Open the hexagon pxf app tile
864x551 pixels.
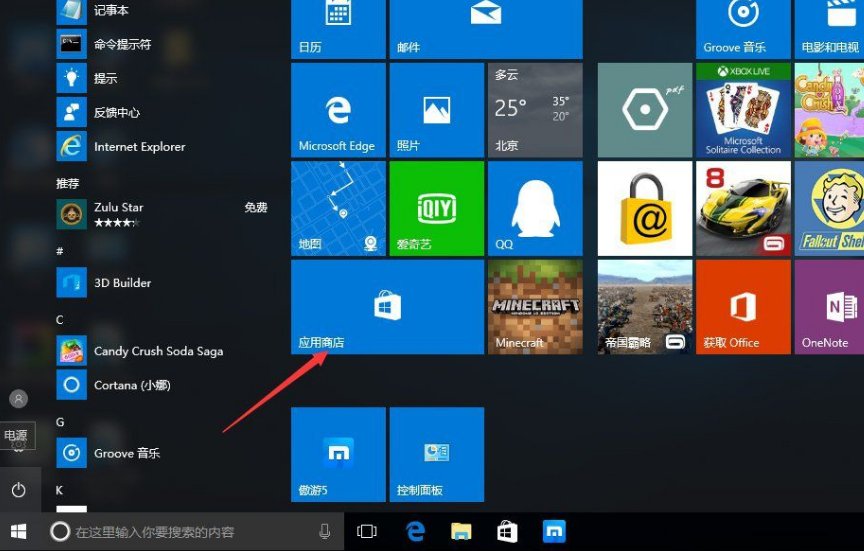645,110
